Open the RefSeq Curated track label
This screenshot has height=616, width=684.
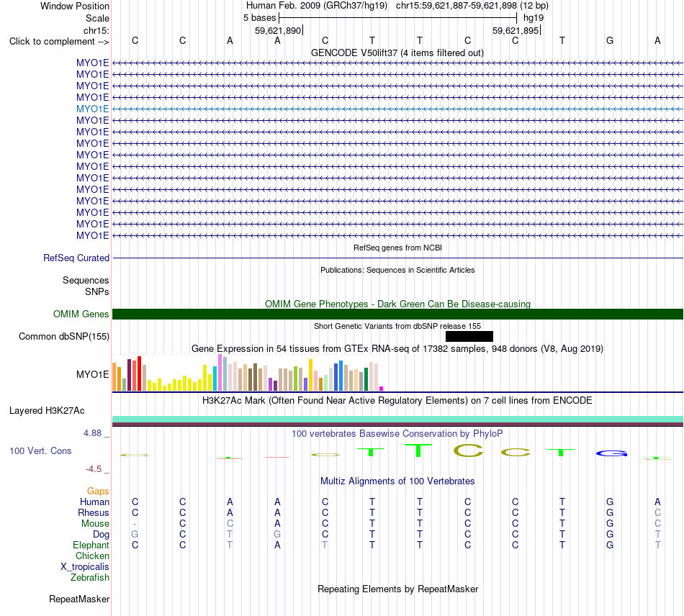pyautogui.click(x=76, y=258)
